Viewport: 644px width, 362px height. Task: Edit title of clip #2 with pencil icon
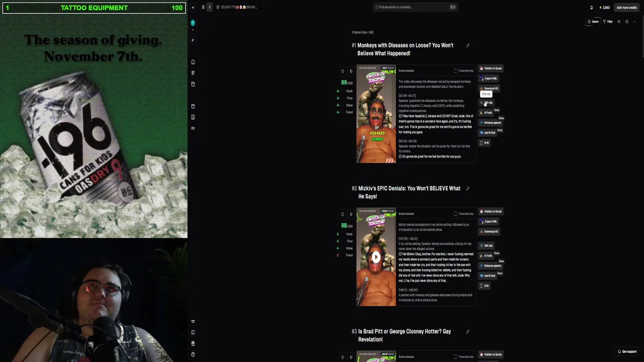[x=468, y=189]
